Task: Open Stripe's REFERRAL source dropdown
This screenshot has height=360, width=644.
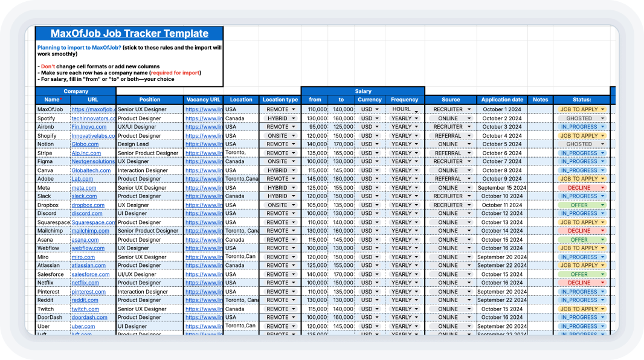Action: pos(451,153)
